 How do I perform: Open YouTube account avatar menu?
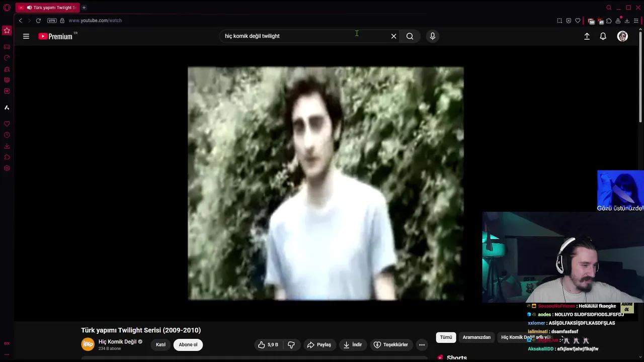pos(622,36)
